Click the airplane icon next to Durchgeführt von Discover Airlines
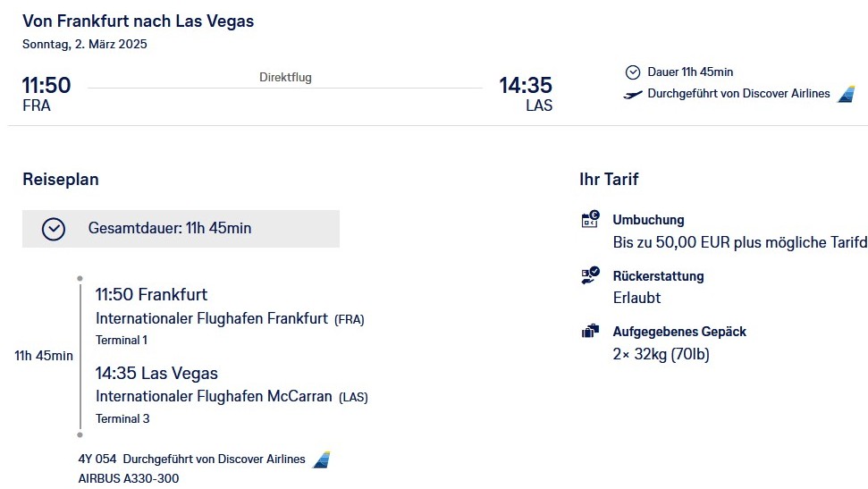Viewport: 868px width, 489px height. [633, 95]
